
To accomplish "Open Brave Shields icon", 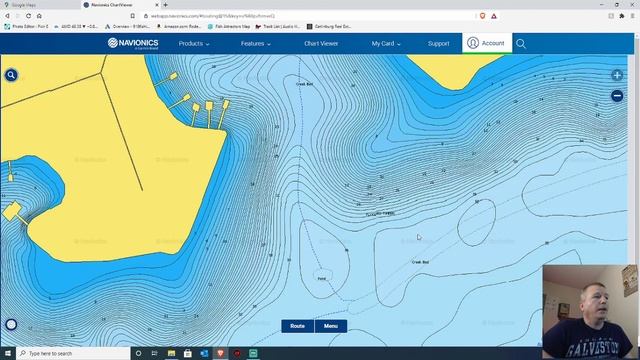I will tap(482, 16).
